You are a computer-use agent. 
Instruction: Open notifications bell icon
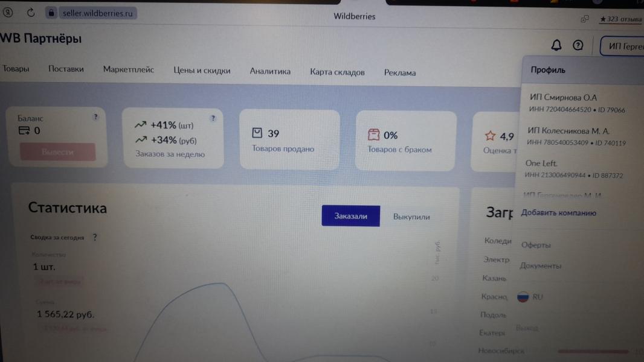click(556, 45)
